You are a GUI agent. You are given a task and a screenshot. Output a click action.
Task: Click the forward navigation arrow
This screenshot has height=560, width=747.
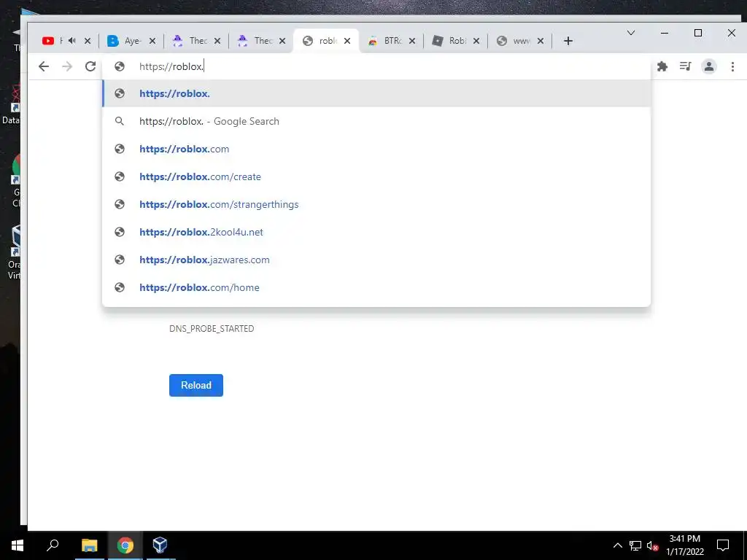click(67, 66)
